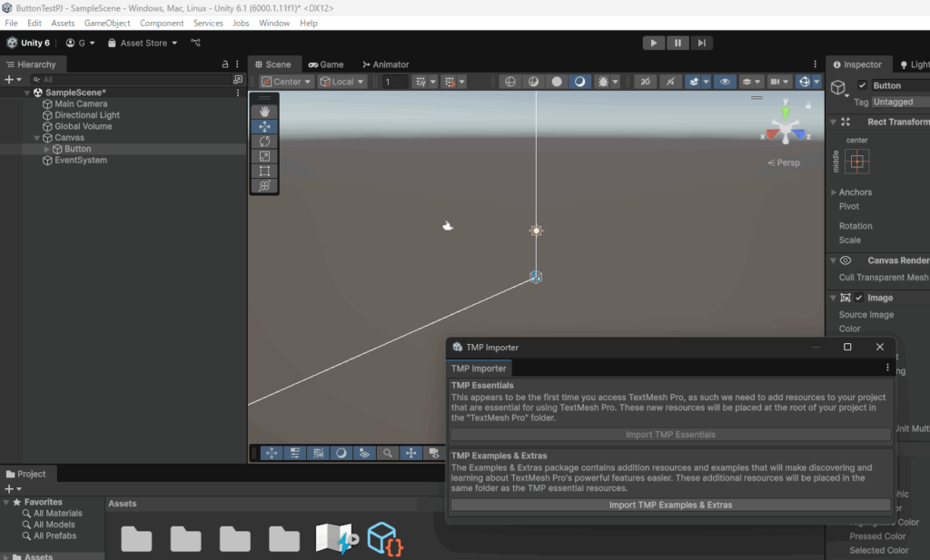Image resolution: width=930 pixels, height=560 pixels.
Task: Open the TMP Importer three-dot menu
Action: (887, 368)
